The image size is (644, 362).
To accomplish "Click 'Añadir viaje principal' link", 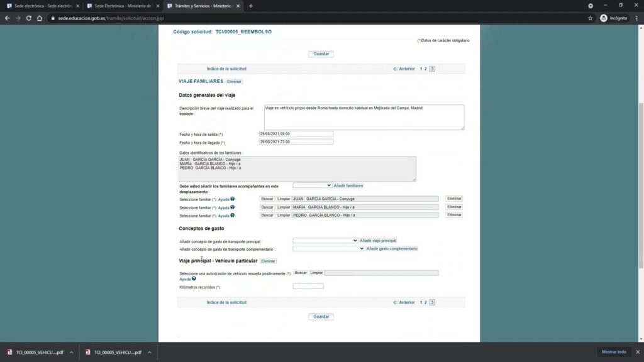I will point(378,241).
